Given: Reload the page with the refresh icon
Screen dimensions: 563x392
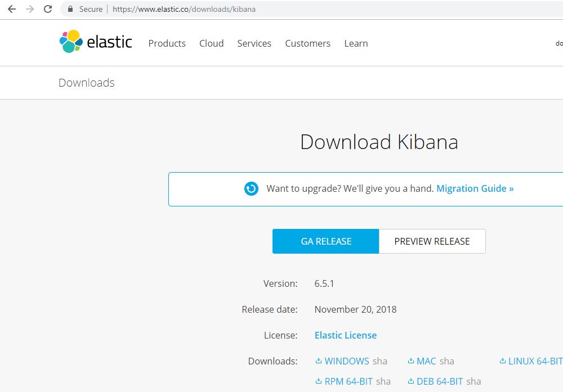Looking at the screenshot, I should 48,9.
